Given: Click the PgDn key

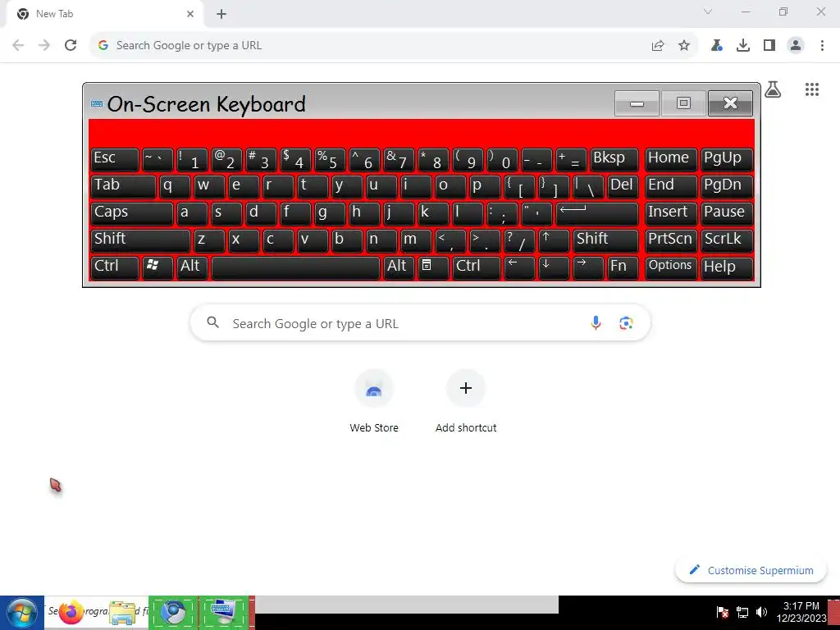Looking at the screenshot, I should 727,186.
